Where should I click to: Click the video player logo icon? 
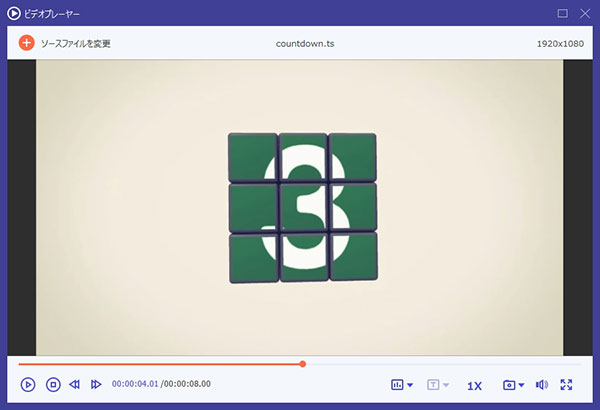point(14,14)
